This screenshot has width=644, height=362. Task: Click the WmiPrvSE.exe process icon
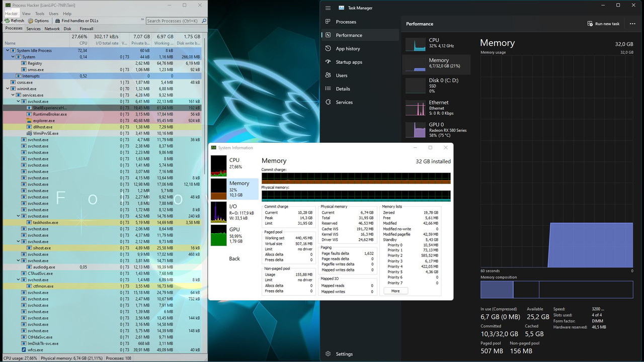point(30,133)
